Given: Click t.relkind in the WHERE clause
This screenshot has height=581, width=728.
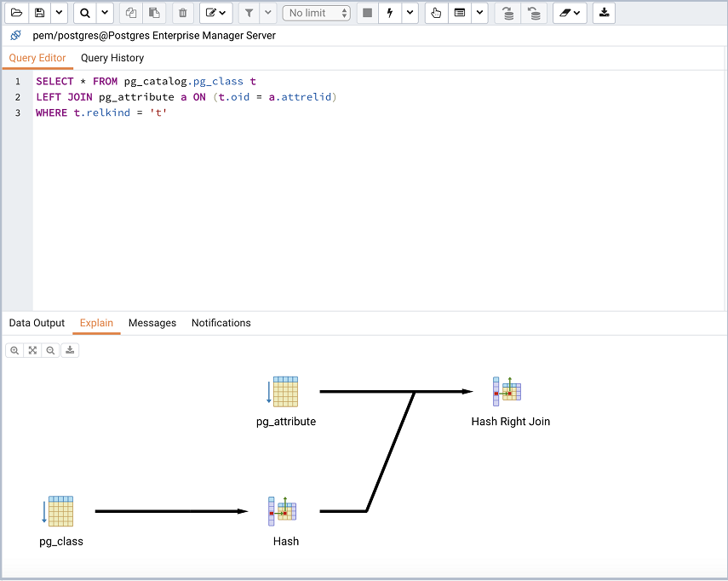Looking at the screenshot, I should [x=101, y=112].
